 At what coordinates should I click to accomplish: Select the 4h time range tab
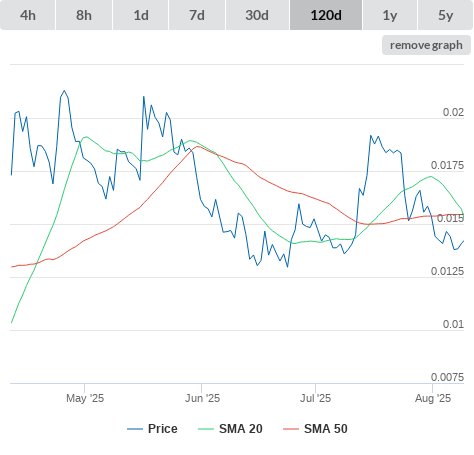[28, 15]
